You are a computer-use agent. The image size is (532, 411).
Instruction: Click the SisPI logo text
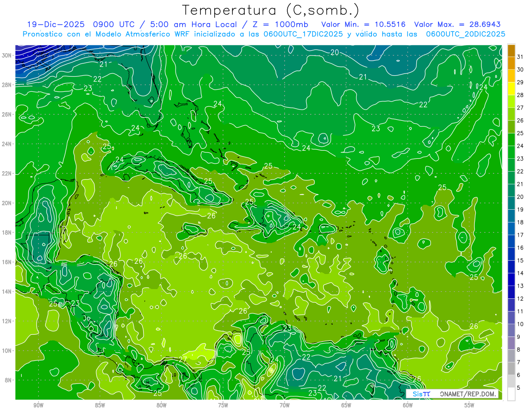[x=421, y=394]
